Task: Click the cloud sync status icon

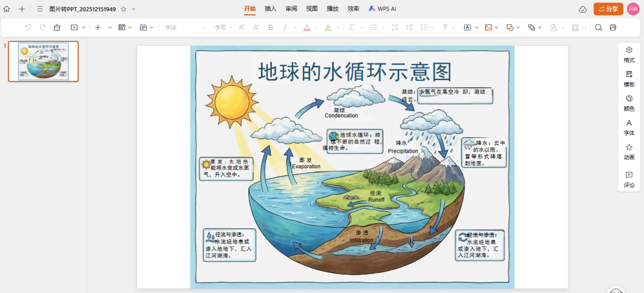Action: point(583,9)
